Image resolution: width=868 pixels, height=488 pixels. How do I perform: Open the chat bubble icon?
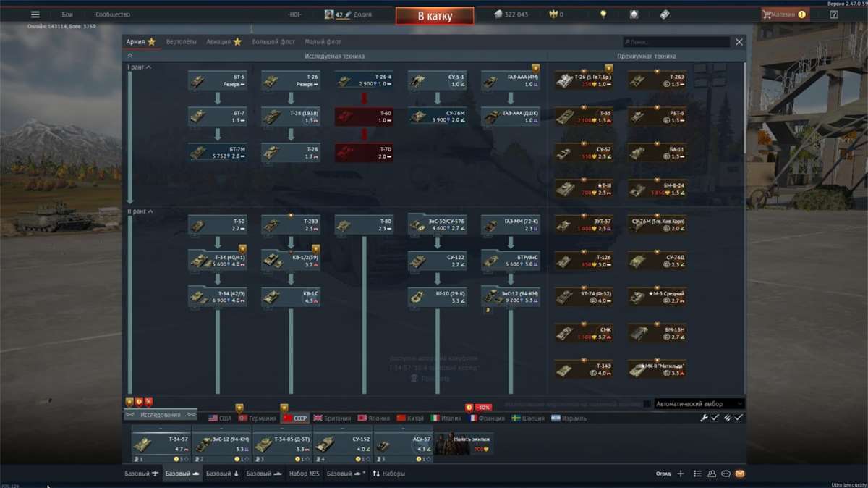tap(726, 474)
